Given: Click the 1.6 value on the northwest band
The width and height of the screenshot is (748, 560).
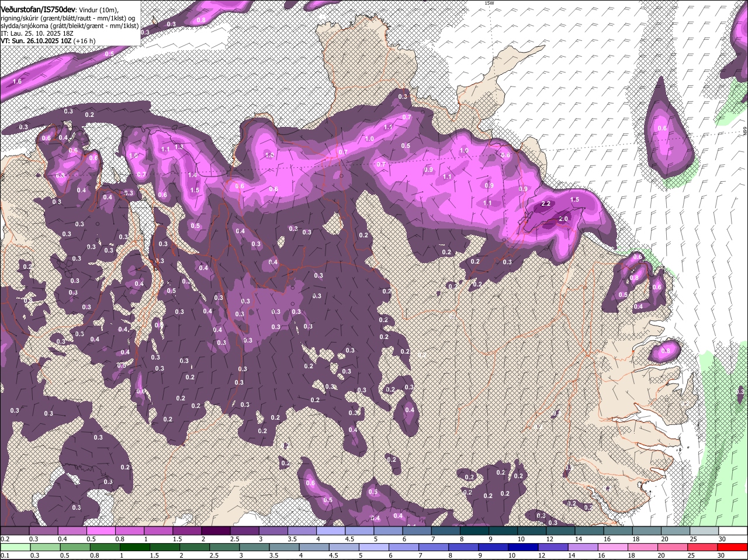Looking at the screenshot, I should pos(17,81).
